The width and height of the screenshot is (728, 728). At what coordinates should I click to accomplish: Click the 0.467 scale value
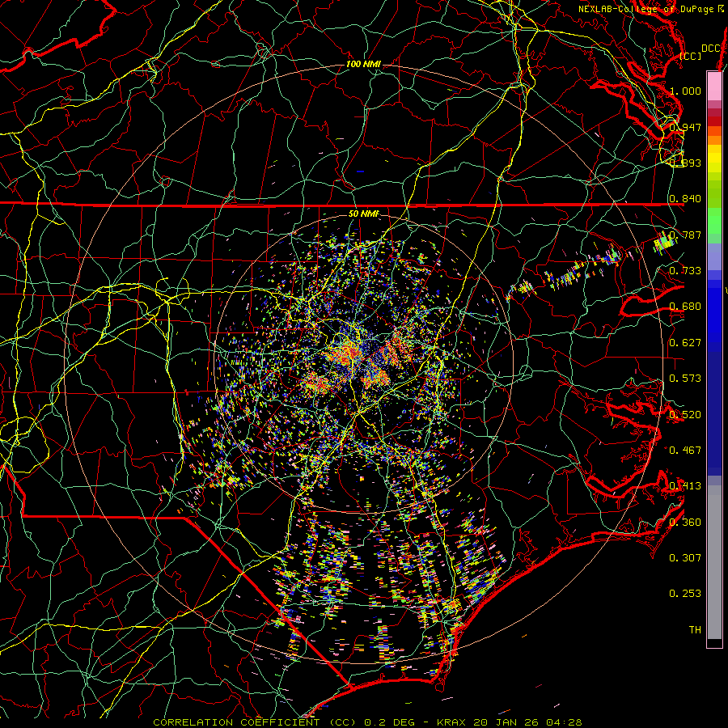pos(685,451)
